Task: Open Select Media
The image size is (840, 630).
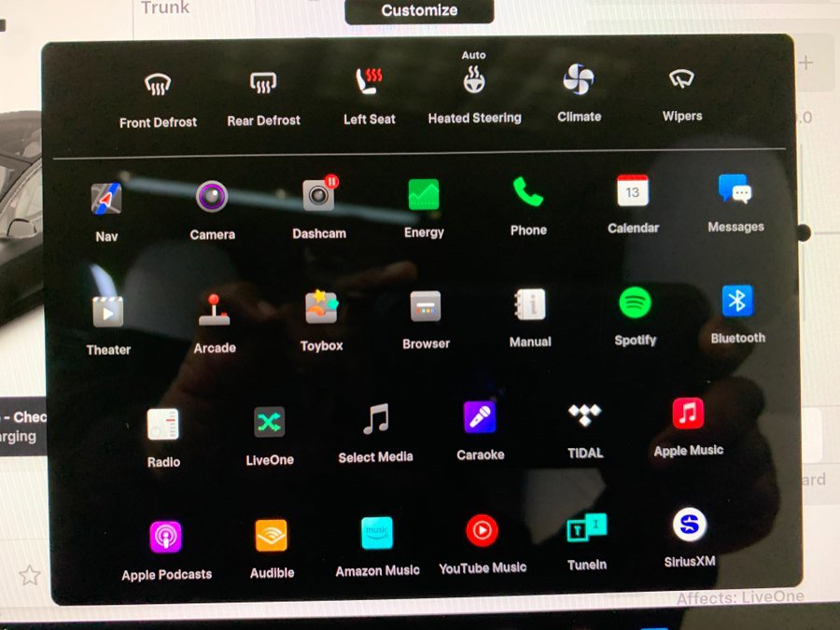Action: tap(375, 419)
